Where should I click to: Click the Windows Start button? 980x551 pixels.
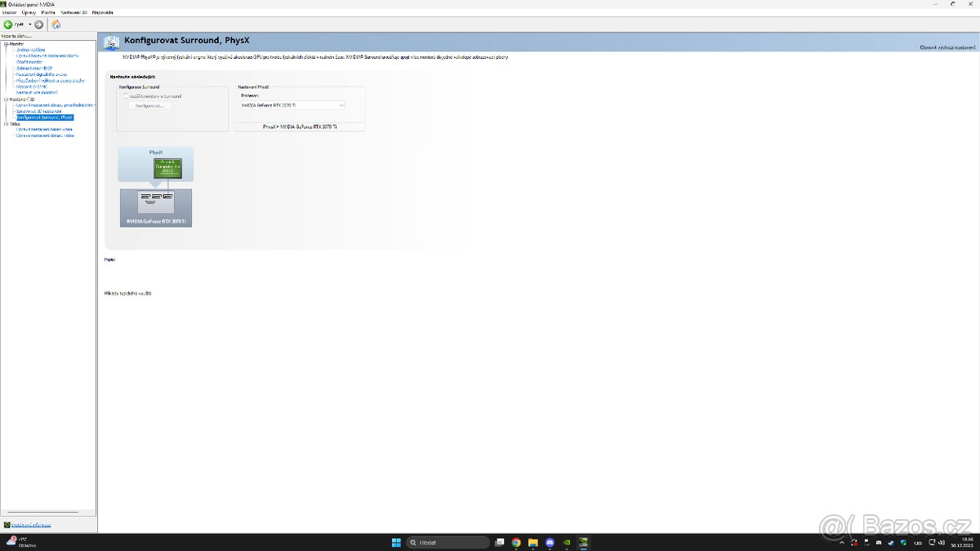pos(396,542)
